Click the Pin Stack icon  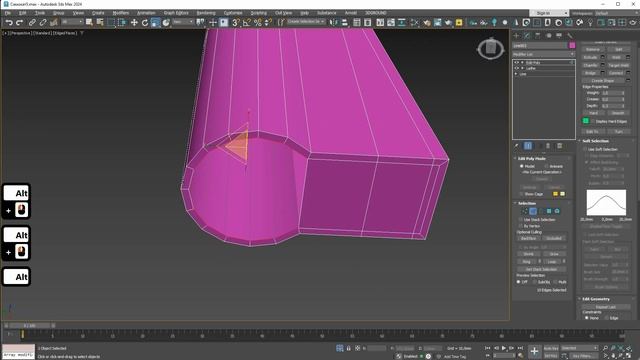517,146
